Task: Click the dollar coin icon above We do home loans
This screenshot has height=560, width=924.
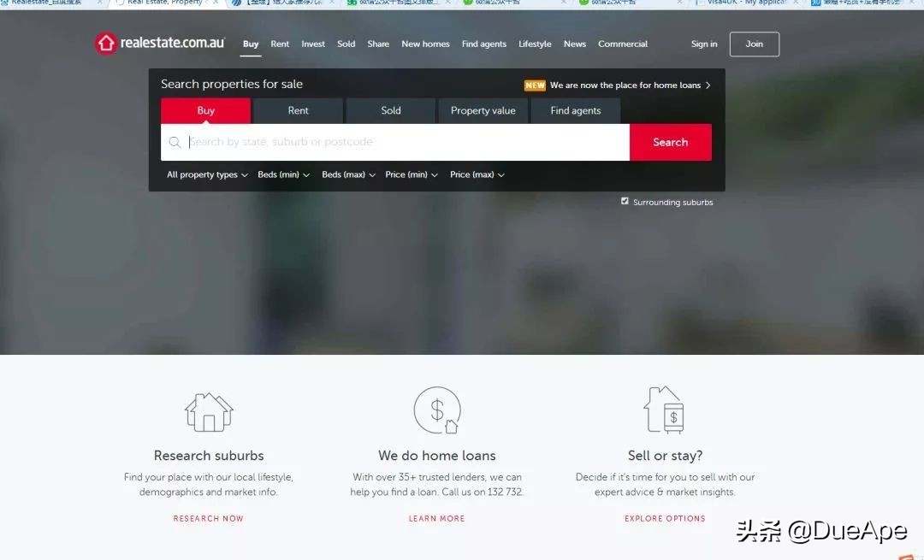Action: click(x=437, y=410)
